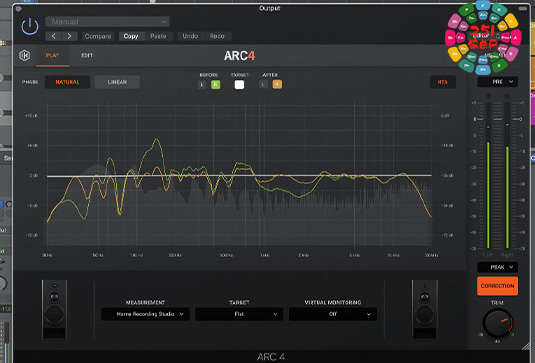The width and height of the screenshot is (535, 363).
Task: Click the TRIM knob
Action: click(x=497, y=323)
